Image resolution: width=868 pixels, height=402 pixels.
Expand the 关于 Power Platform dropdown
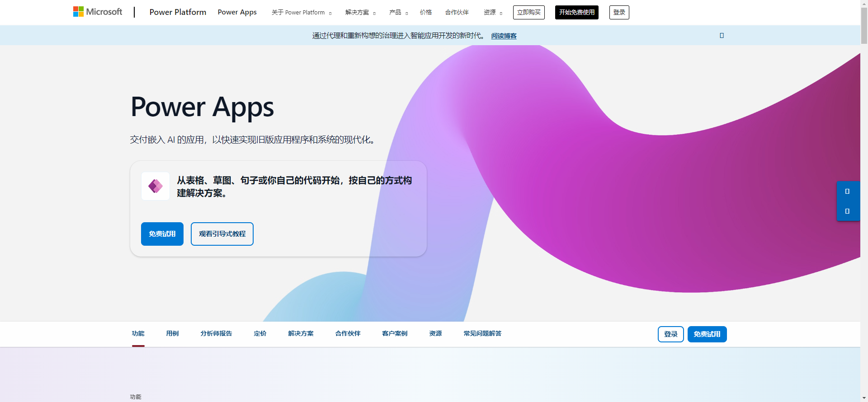(x=301, y=13)
